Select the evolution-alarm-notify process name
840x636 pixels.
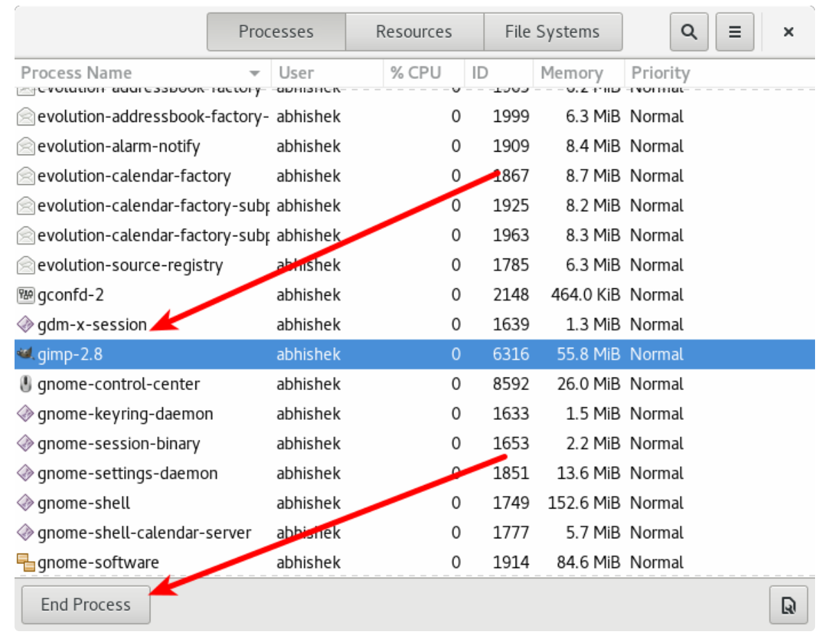point(119,147)
